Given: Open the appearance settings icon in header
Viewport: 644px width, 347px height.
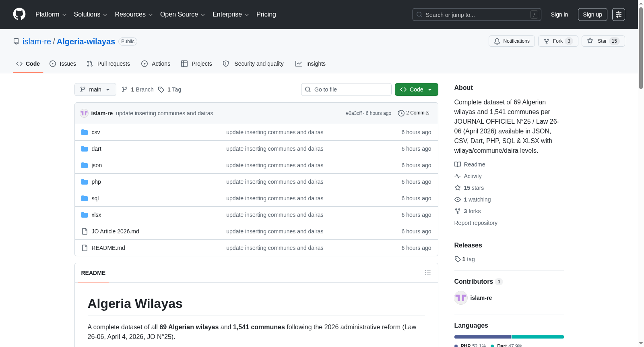Looking at the screenshot, I should pos(619,15).
